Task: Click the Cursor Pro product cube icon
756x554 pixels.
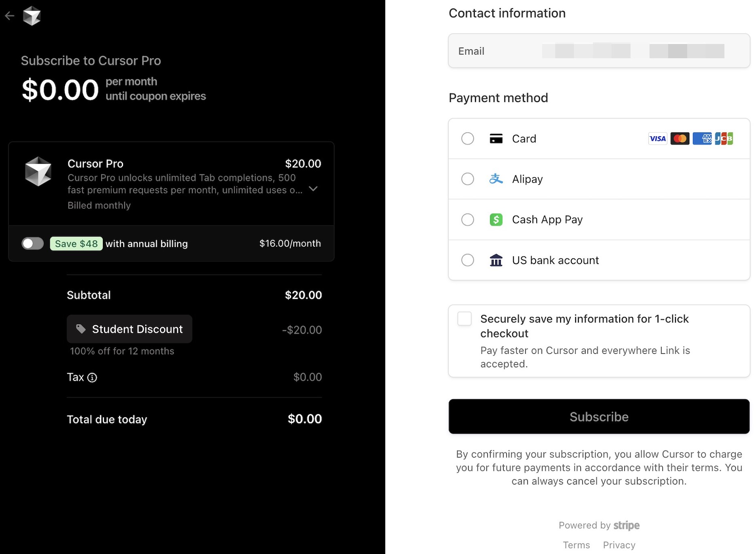Action: coord(38,171)
